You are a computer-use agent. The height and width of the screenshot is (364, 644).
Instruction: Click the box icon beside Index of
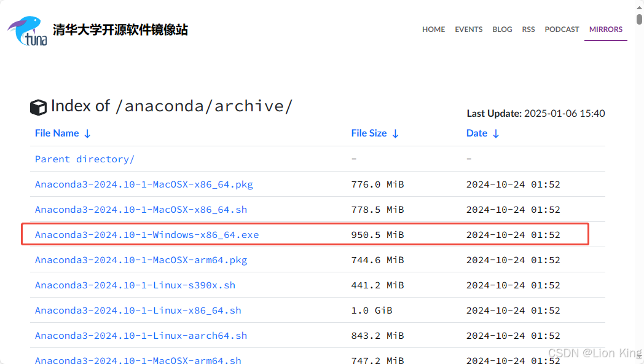[38, 107]
